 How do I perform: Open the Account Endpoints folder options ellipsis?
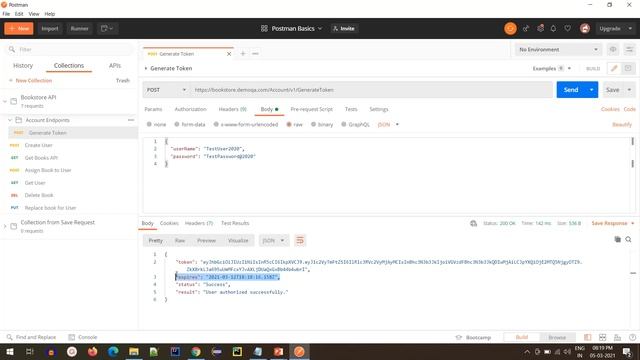pos(131,120)
